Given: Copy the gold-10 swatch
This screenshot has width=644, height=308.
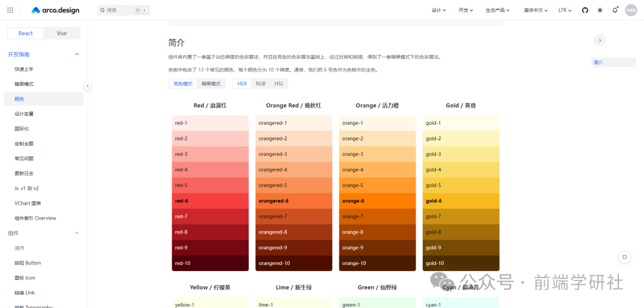Looking at the screenshot, I should pos(461,263).
